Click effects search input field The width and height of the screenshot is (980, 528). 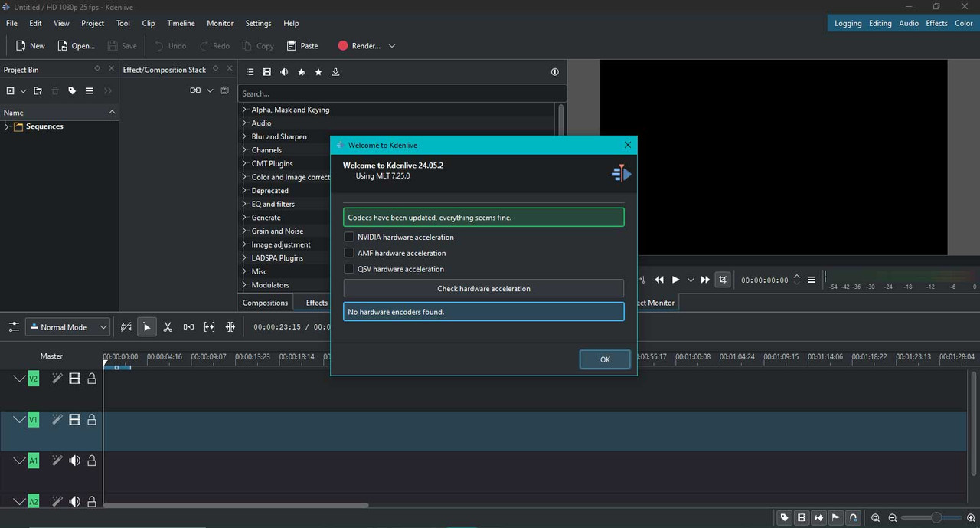point(402,93)
